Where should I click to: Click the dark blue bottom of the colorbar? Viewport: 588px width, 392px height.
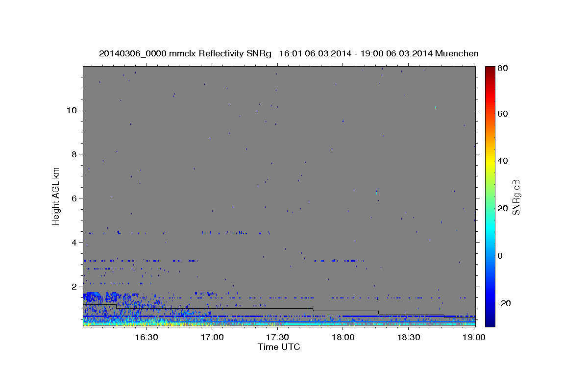click(490, 322)
